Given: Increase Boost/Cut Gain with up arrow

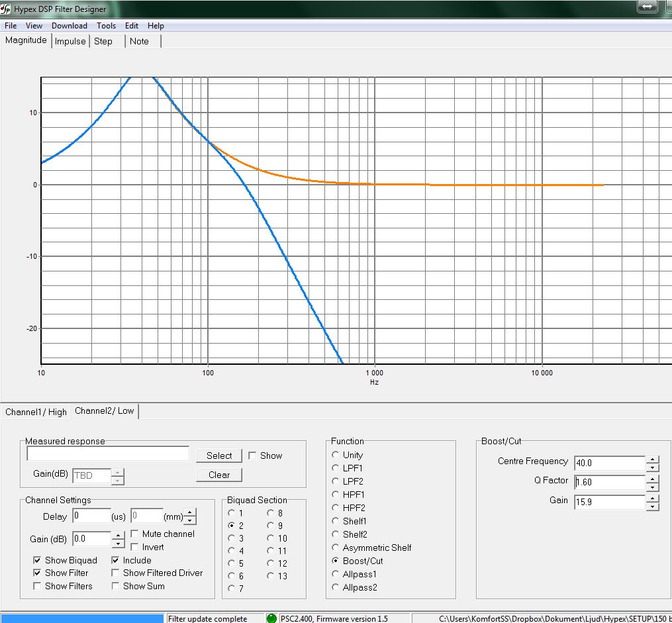Looking at the screenshot, I should (x=652, y=498).
